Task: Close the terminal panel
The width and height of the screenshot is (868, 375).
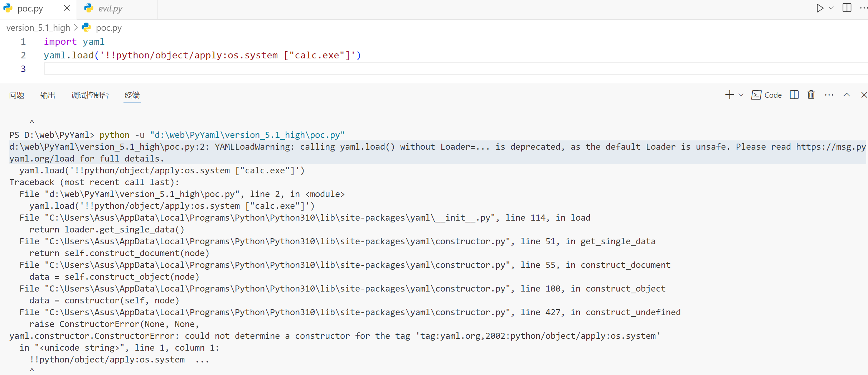Action: tap(864, 95)
